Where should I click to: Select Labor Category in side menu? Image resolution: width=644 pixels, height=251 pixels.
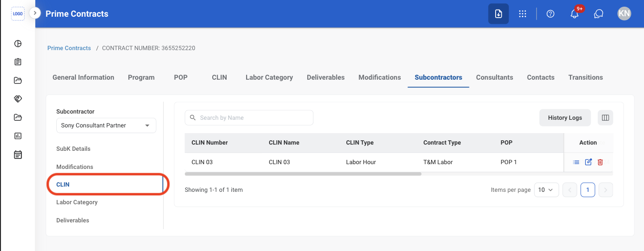pyautogui.click(x=77, y=202)
